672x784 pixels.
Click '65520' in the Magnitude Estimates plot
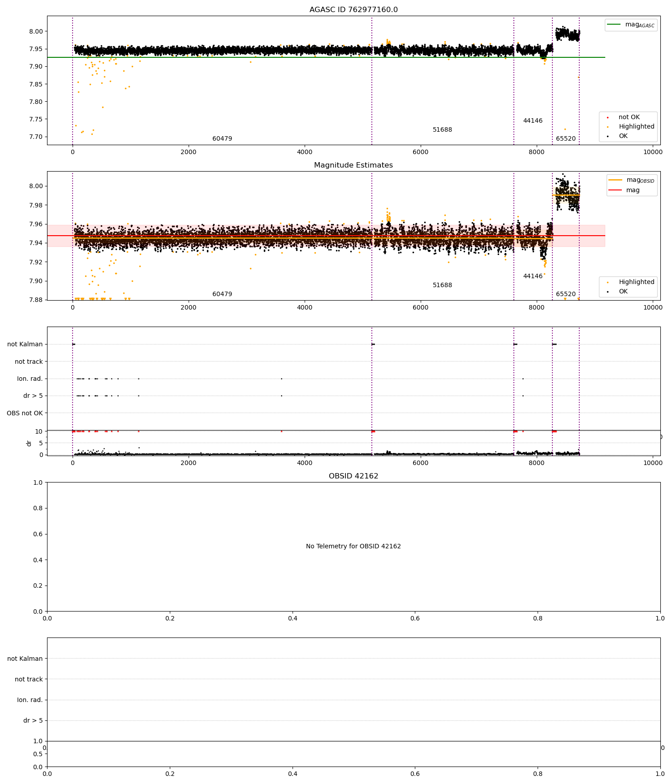[x=566, y=294]
